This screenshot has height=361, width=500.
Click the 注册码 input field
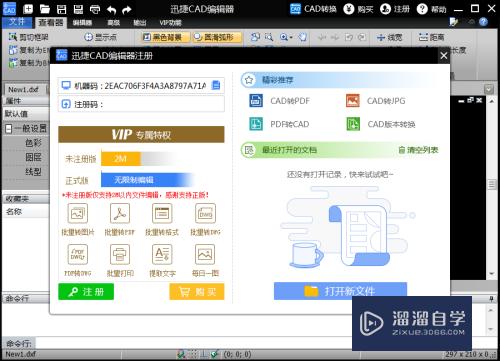141,104
